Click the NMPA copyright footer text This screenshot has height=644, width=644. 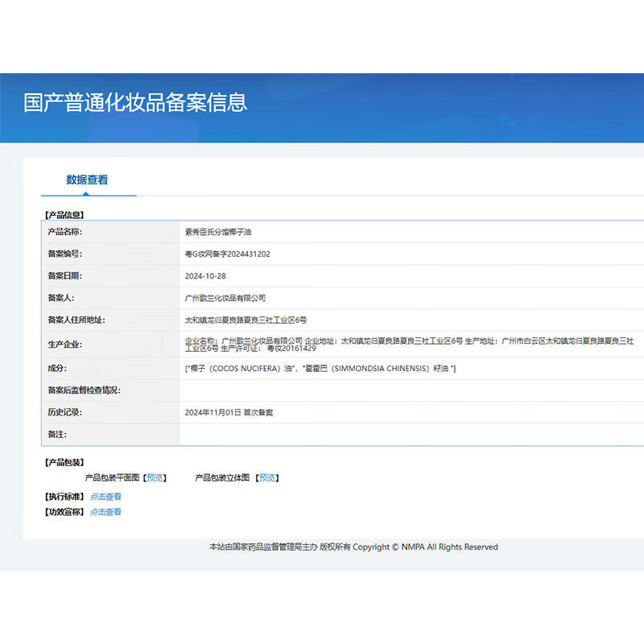coord(353,547)
